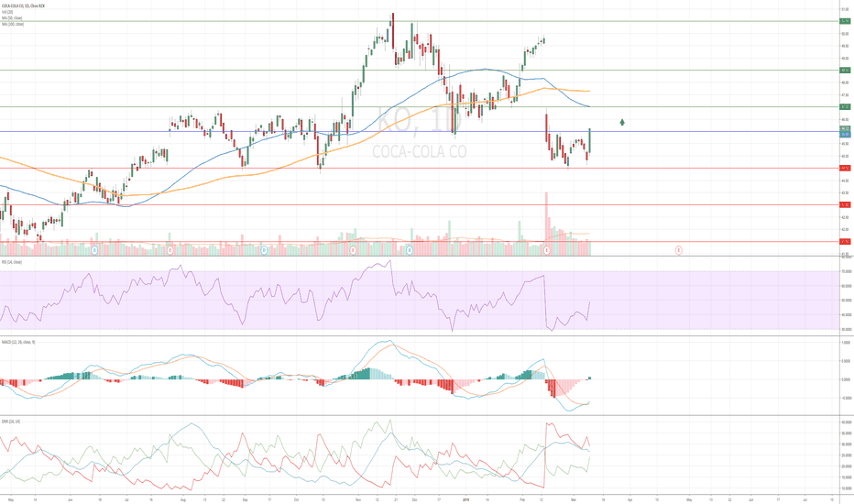Click the MACD (12, 26, close, 9) legend
Screen dimensions: 854x504
click(x=18, y=342)
